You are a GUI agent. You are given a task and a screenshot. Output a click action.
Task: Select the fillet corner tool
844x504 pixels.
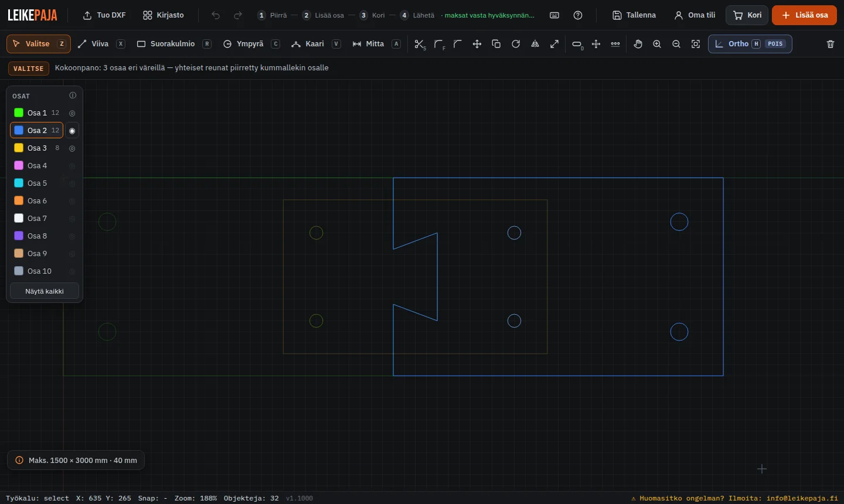click(439, 44)
